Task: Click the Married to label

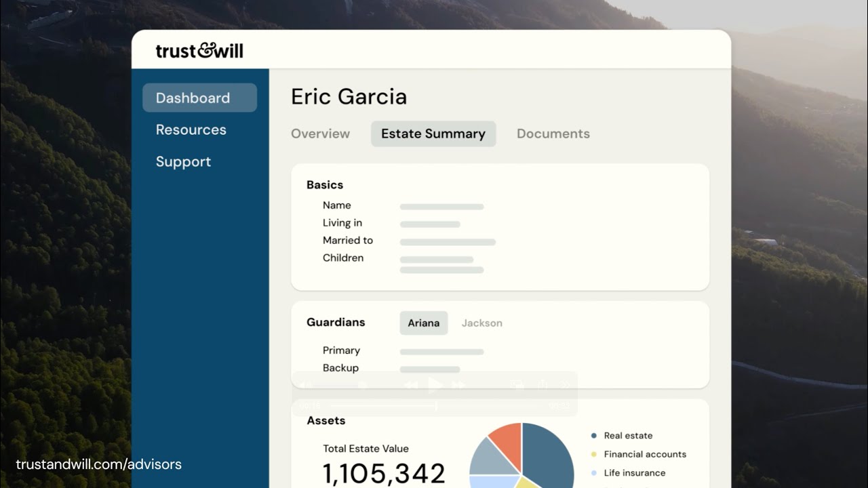Action: pyautogui.click(x=348, y=241)
